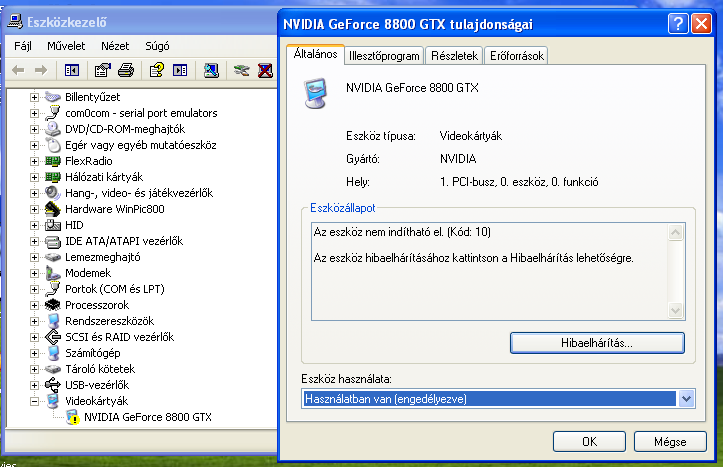
Task: Open the Művelet menu
Action: click(66, 46)
